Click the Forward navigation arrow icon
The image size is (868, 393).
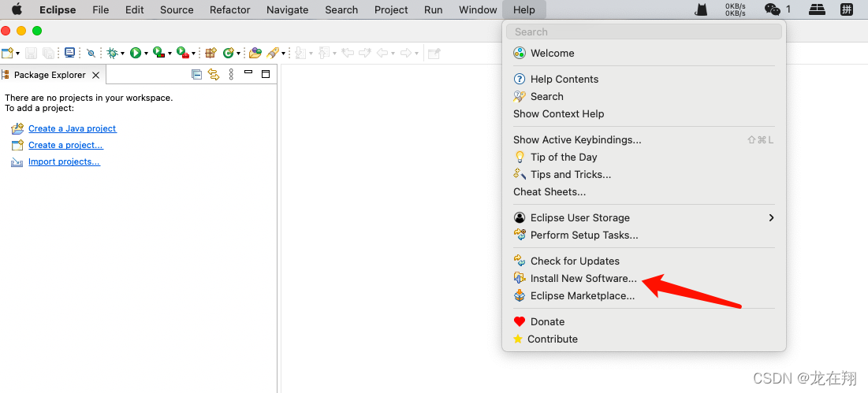pyautogui.click(x=406, y=53)
